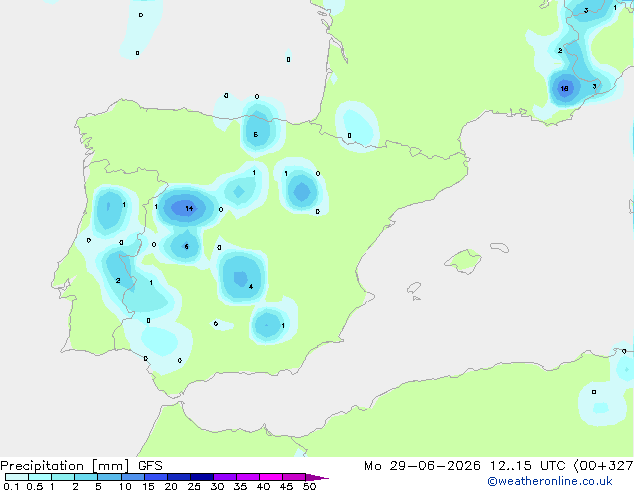The height and width of the screenshot is (490, 634).
Task: Click the '18' precipitation value over the Alps
Action: (x=564, y=89)
